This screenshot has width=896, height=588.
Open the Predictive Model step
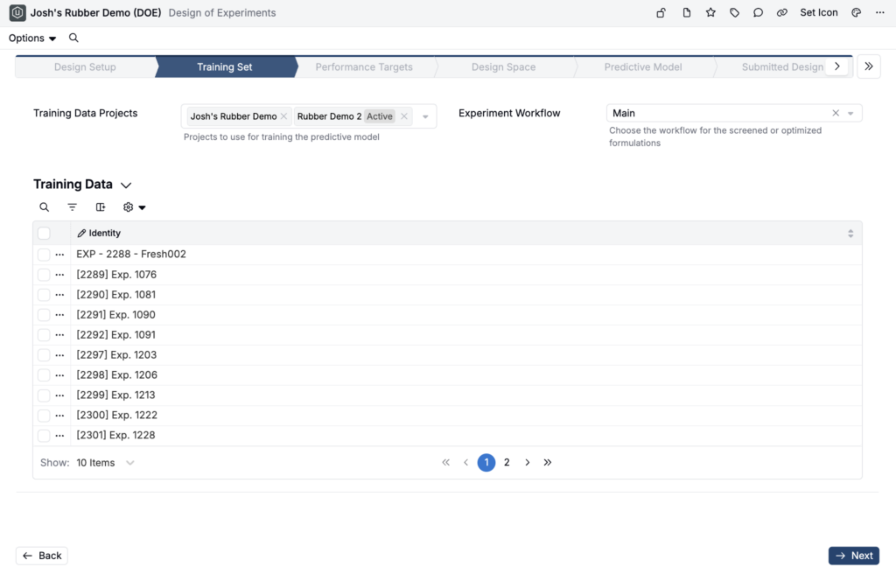pyautogui.click(x=643, y=66)
